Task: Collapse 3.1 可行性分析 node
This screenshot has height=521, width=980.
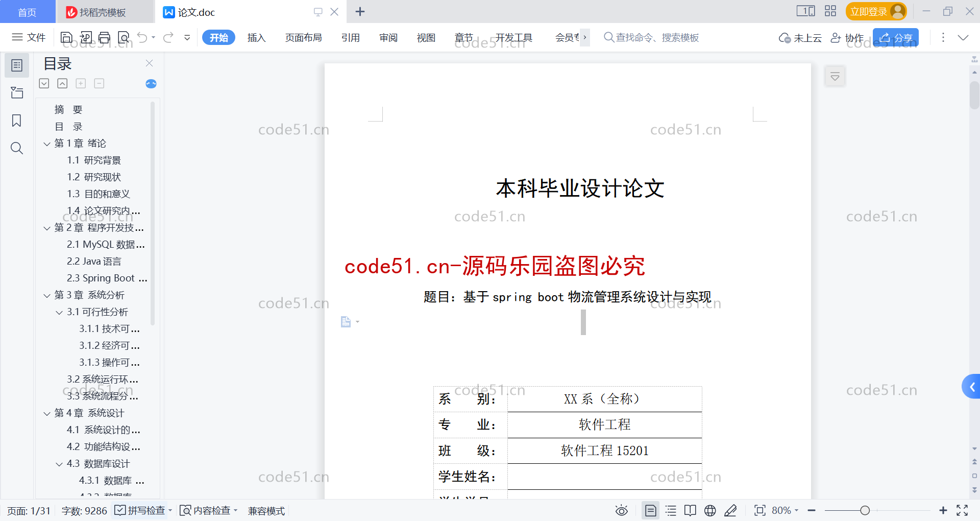Action: [x=59, y=312]
